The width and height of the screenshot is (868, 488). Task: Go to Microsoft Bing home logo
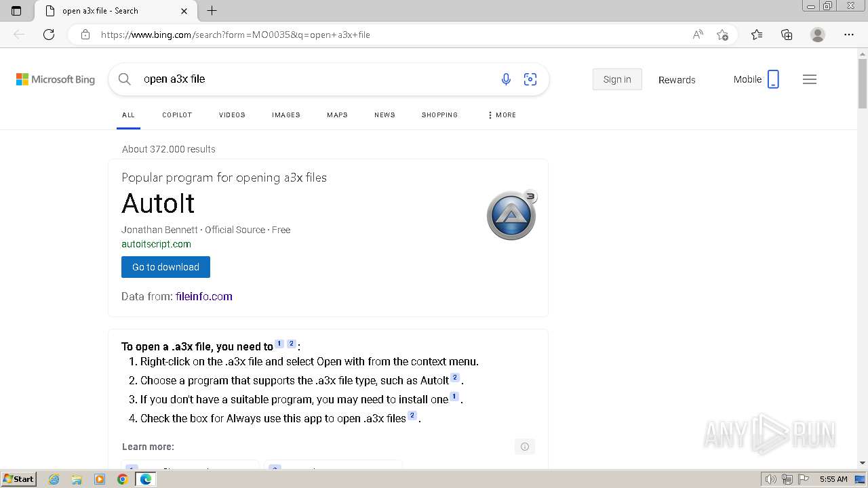(x=56, y=79)
